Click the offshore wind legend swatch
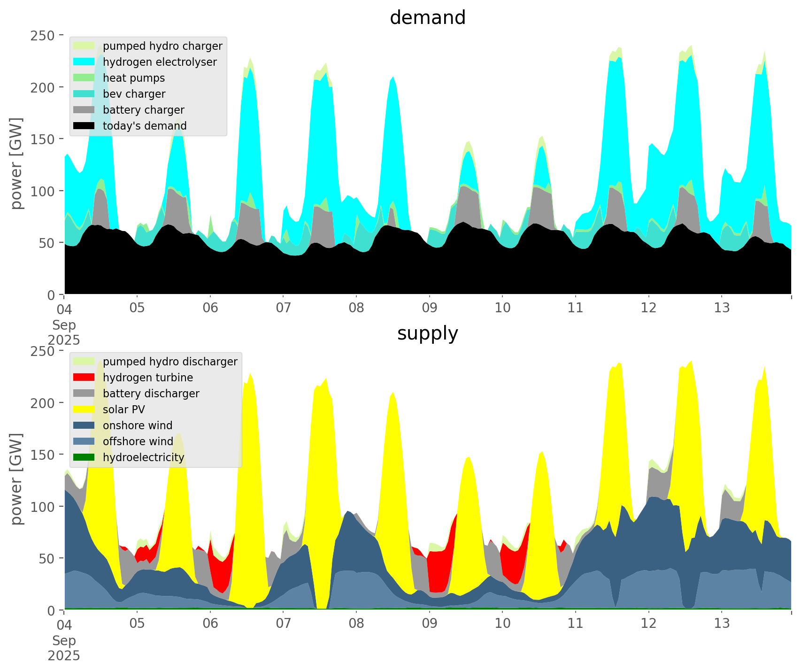This screenshot has width=801, height=672. click(85, 441)
